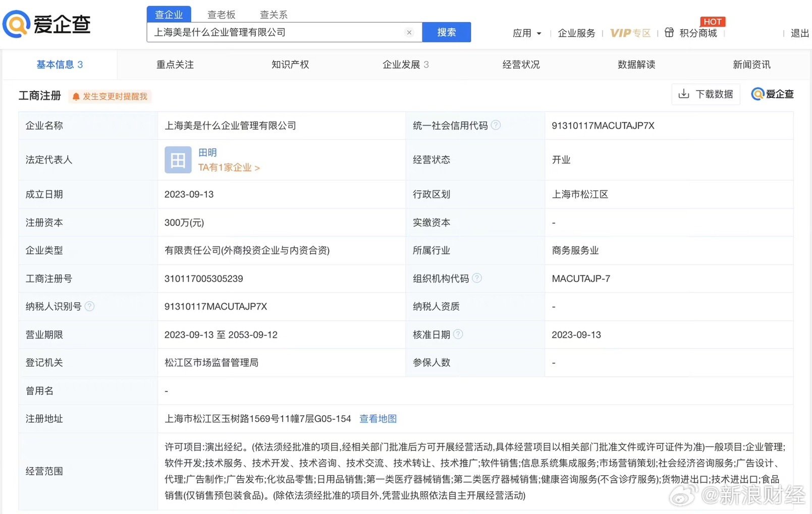Click the 爱企查 logo at top left

tap(47, 24)
